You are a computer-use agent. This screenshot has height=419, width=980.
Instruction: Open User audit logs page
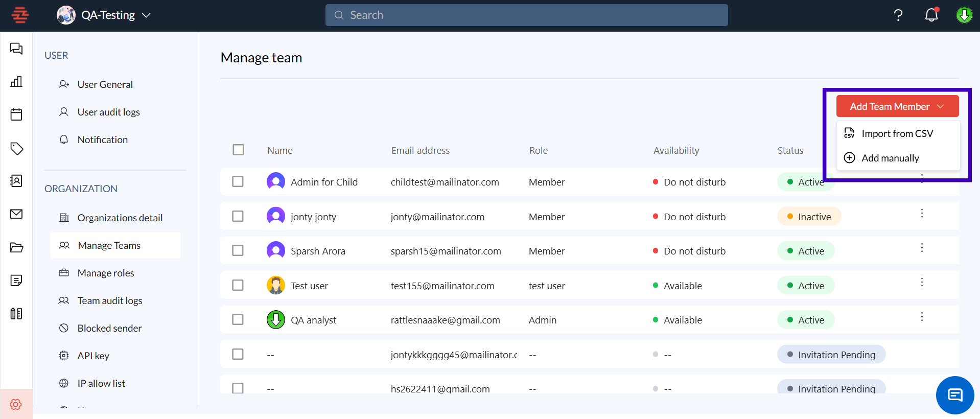pyautogui.click(x=108, y=112)
